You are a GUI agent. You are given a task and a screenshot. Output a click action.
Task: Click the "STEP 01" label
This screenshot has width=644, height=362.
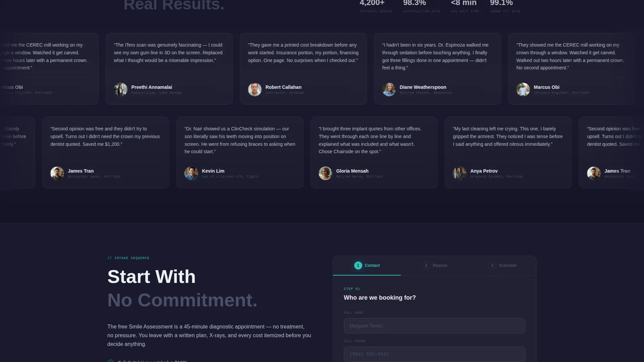352,289
